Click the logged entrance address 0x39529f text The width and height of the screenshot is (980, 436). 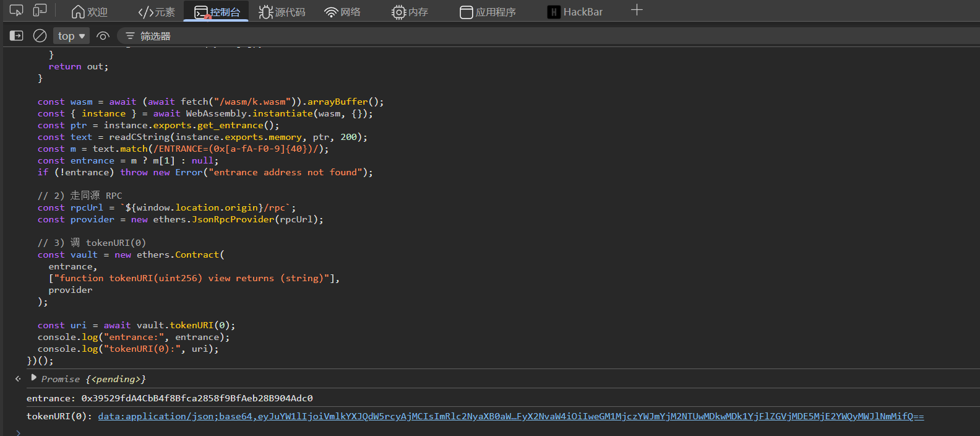[x=197, y=398]
